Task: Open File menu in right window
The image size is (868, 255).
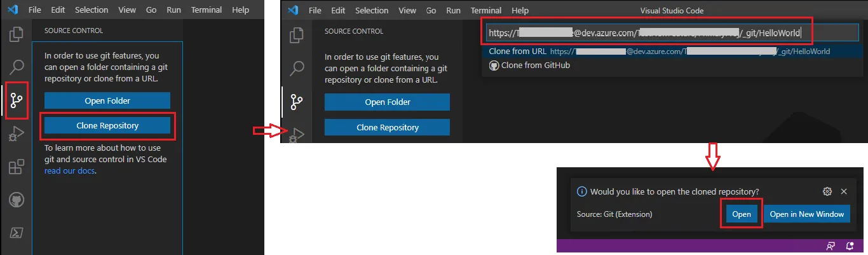Action: click(315, 11)
